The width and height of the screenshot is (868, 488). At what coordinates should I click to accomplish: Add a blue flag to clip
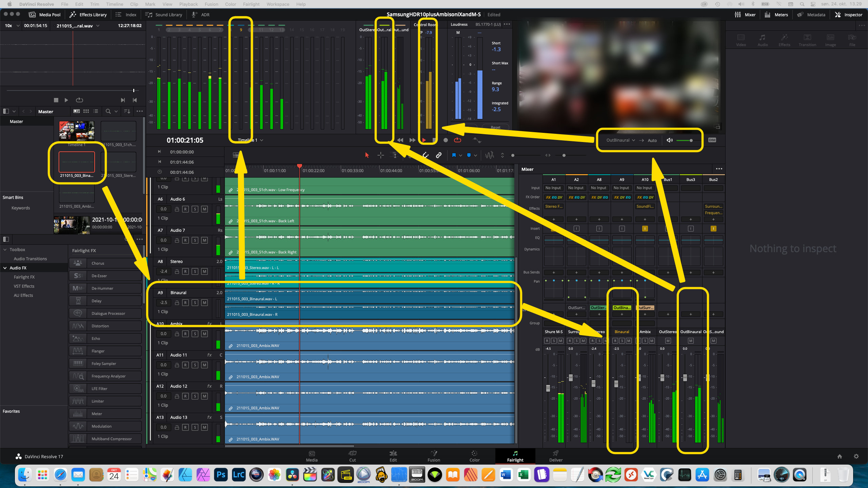[x=454, y=155]
